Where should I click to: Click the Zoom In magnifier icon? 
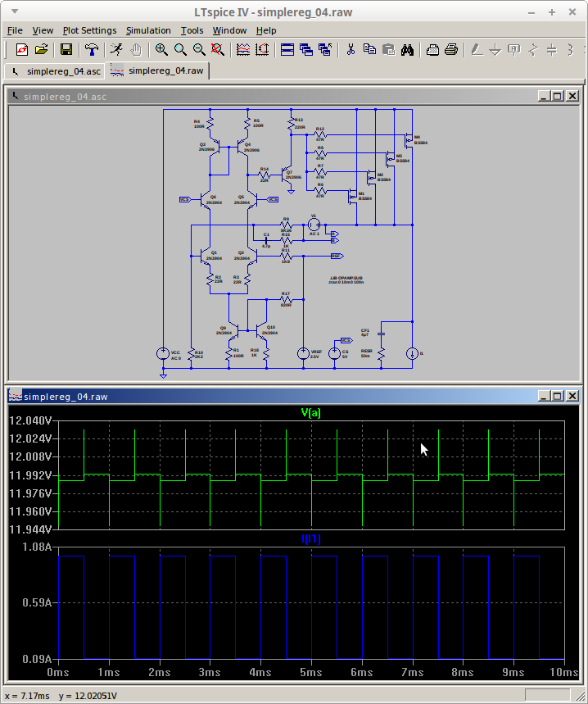point(161,49)
